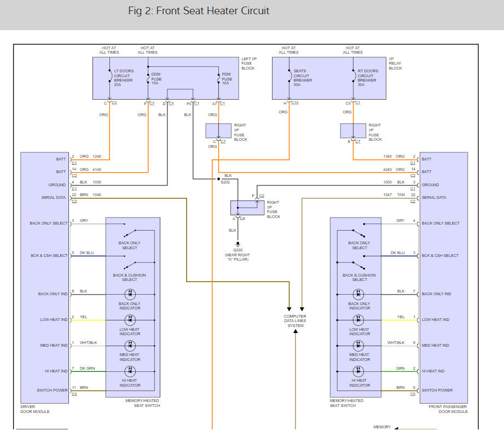Click the 'F6' terminal label
504x442 pixels.
[189, 104]
